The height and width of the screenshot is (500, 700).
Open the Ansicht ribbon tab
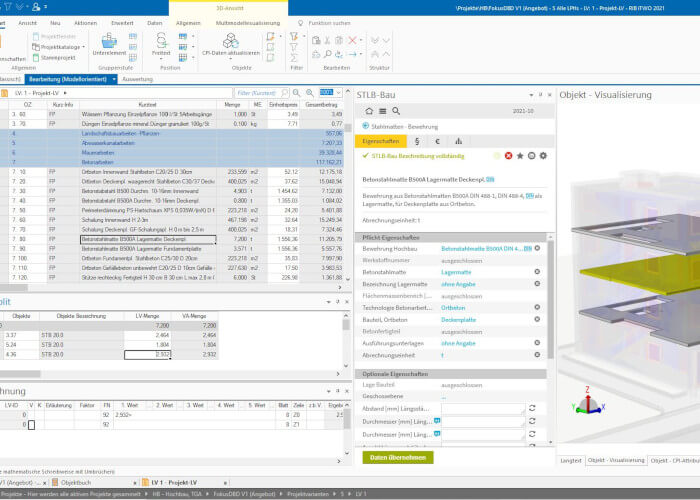coord(27,23)
